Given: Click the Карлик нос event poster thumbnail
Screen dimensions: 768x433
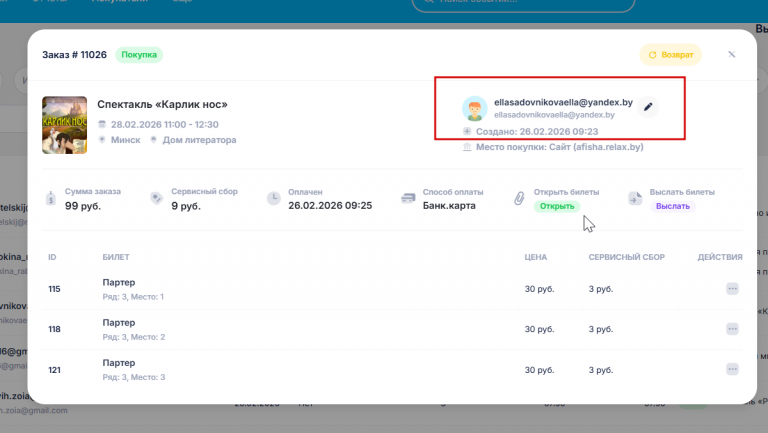Looking at the screenshot, I should [65, 125].
